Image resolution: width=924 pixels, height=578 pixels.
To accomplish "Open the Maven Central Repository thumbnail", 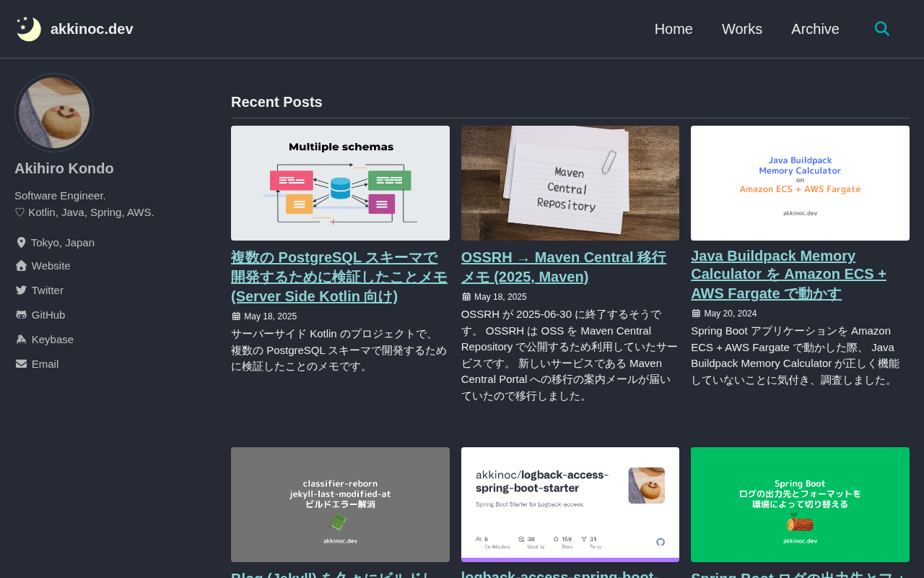I will pyautogui.click(x=570, y=183).
